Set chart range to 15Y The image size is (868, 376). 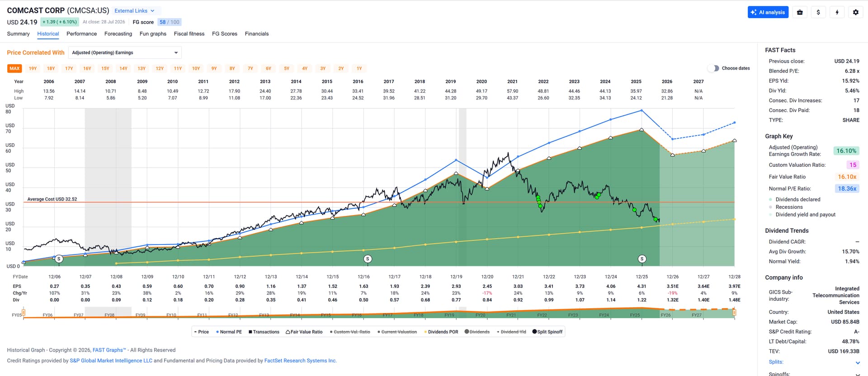[x=105, y=68]
